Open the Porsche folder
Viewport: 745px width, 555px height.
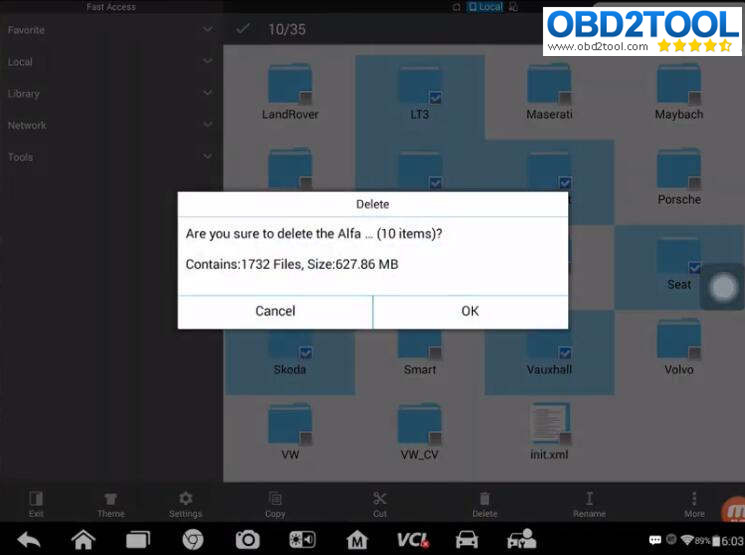[x=678, y=177]
